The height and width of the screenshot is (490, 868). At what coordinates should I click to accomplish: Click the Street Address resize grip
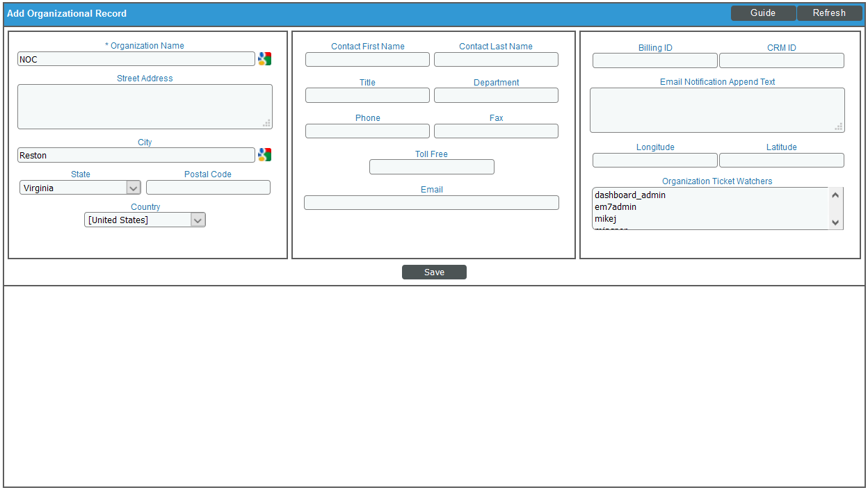click(266, 123)
